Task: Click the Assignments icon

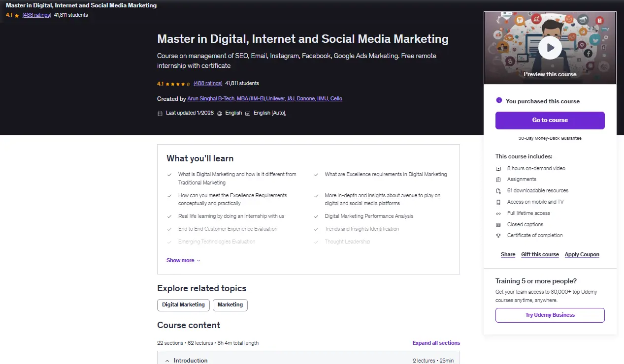Action: pyautogui.click(x=498, y=180)
